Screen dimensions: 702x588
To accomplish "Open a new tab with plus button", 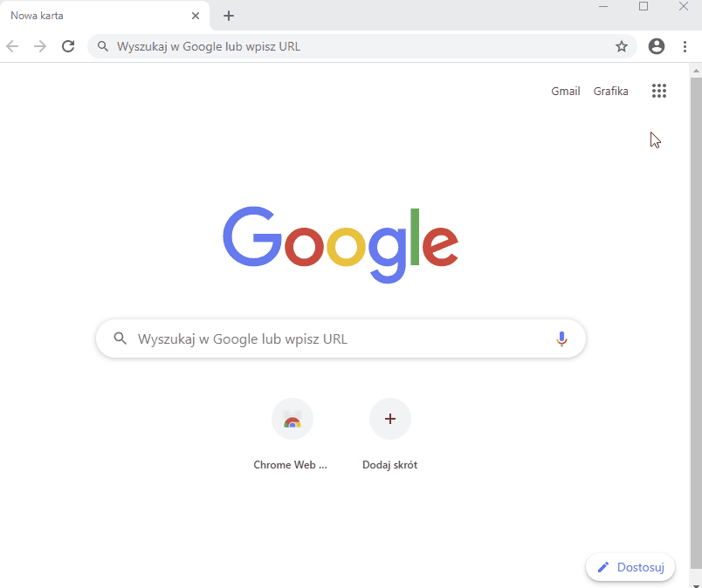I will 229,16.
